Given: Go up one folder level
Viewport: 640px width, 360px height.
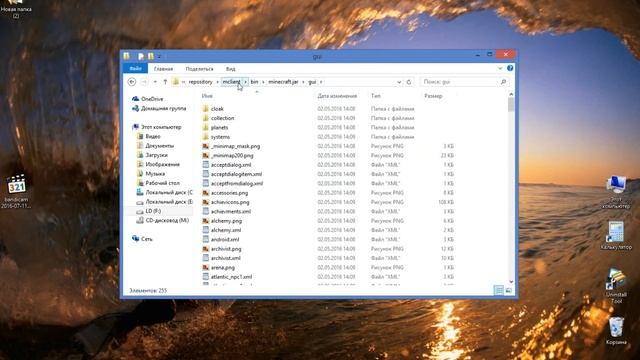Looking at the screenshot, I should pos(165,82).
